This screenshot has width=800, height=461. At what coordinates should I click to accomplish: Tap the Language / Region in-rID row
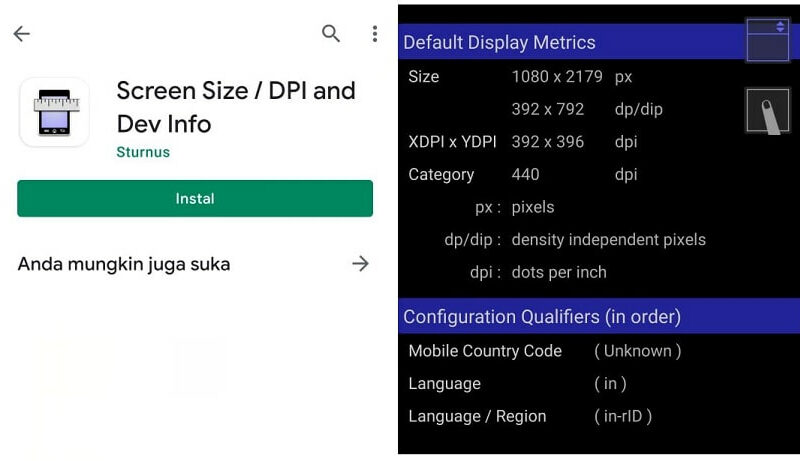[x=530, y=416]
